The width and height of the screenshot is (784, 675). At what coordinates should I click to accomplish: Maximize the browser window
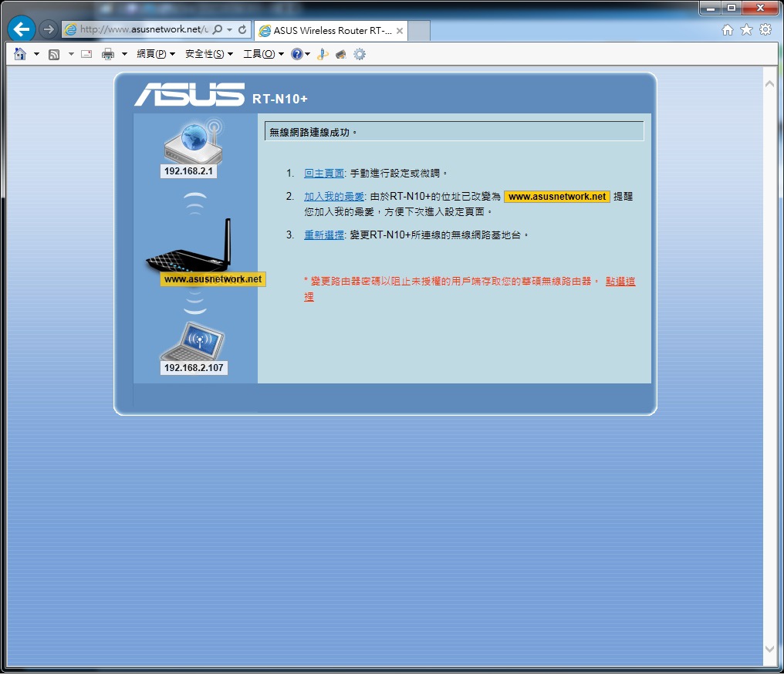732,8
